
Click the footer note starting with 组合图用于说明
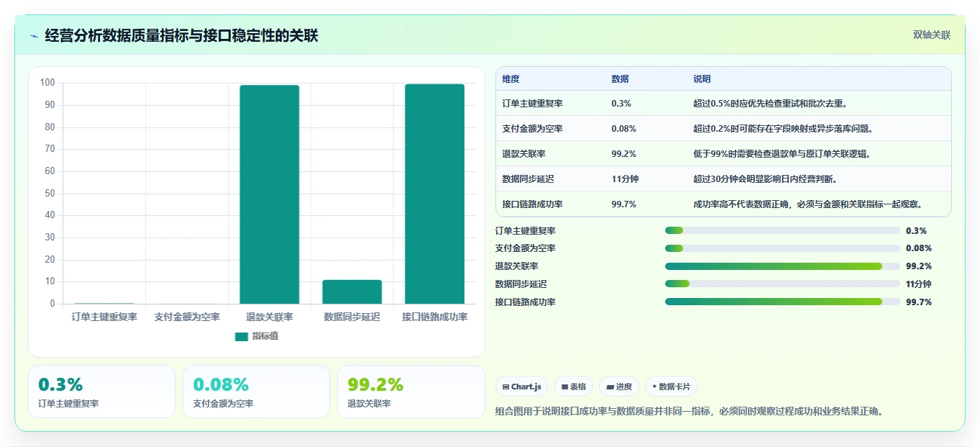click(x=689, y=412)
